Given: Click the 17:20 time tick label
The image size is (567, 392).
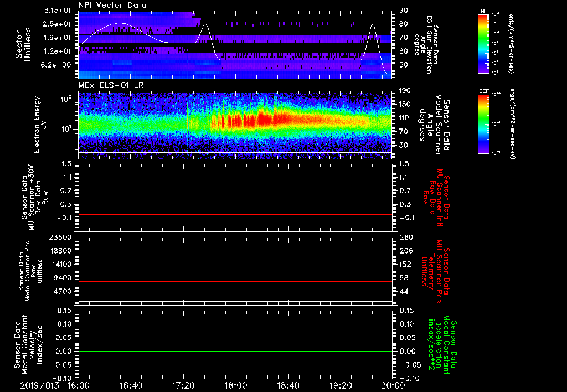Looking at the screenshot, I should pos(183,385).
